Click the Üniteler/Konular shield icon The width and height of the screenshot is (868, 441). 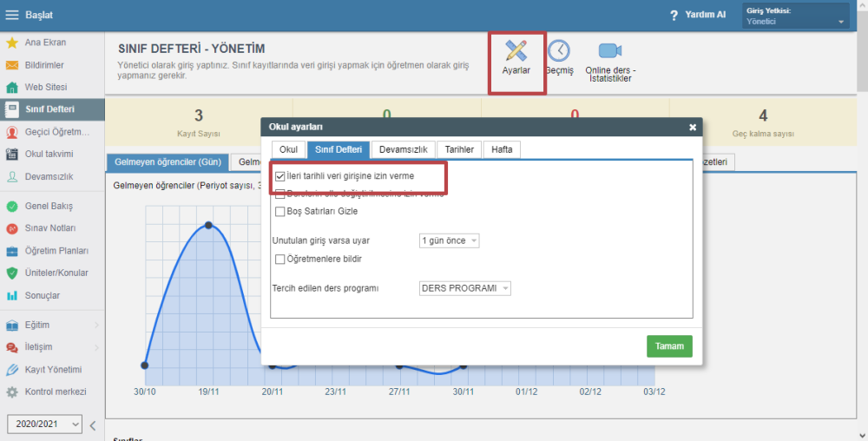11,273
